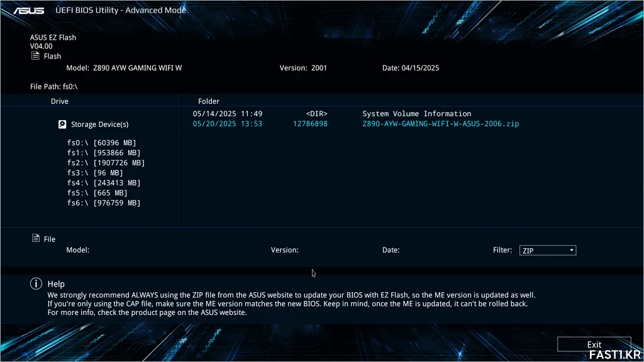Click the V04.00 version label
This screenshot has width=644, height=362.
41,47
